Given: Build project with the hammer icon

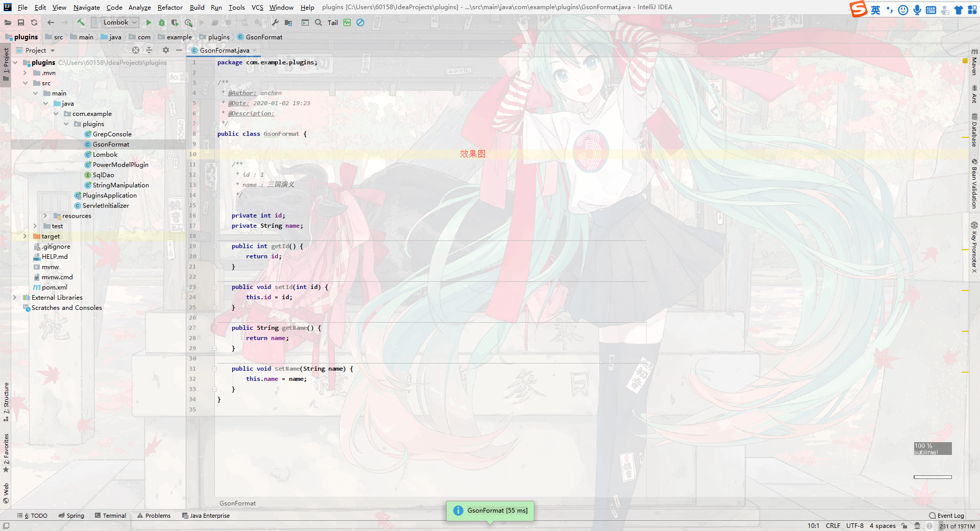Looking at the screenshot, I should (81, 22).
